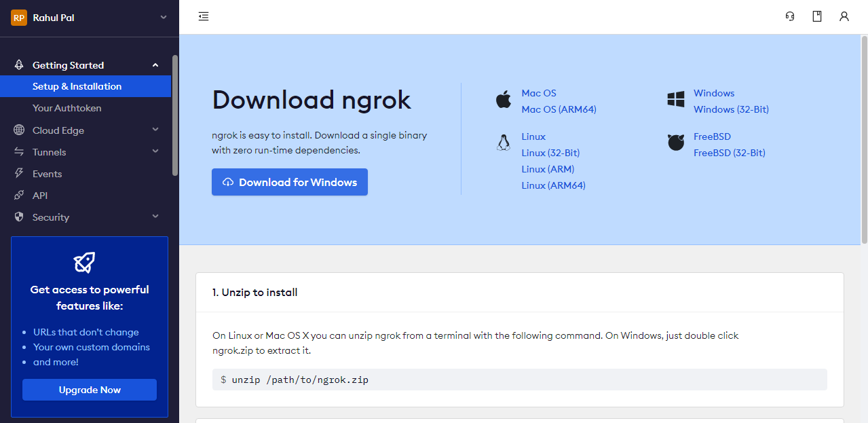Click the FreeBSD daemon icon
This screenshot has width=868, height=423.
pos(676,143)
